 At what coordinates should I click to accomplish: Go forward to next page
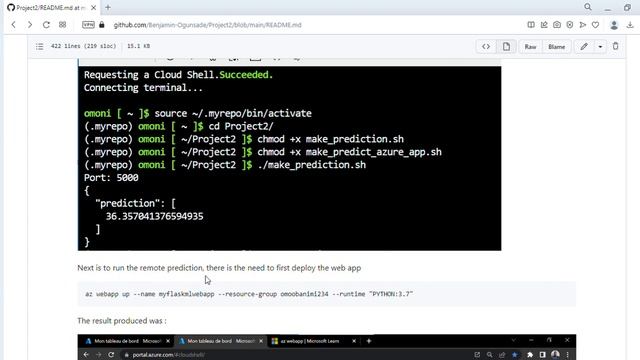30,25
